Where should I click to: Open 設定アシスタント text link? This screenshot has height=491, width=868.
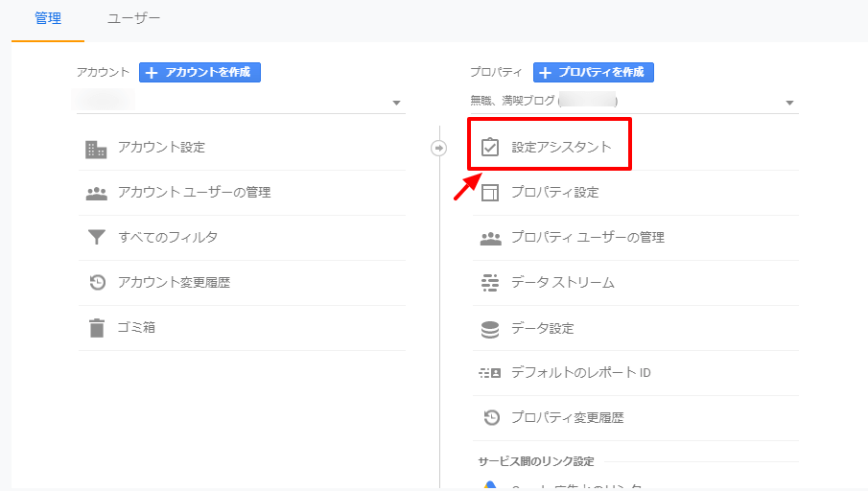pyautogui.click(x=561, y=148)
